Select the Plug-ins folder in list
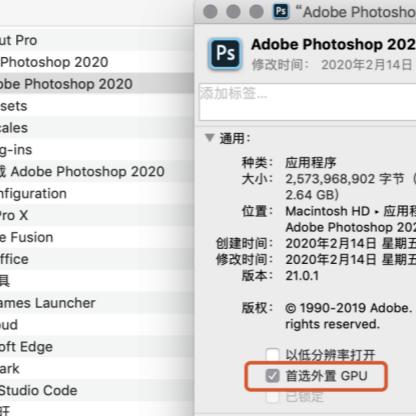This screenshot has width=416, height=416. coord(97,150)
